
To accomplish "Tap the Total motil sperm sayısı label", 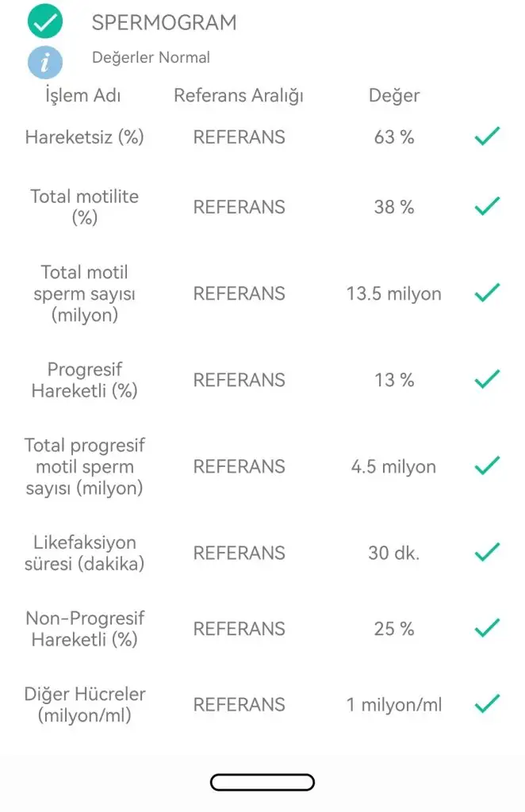I will [x=84, y=293].
